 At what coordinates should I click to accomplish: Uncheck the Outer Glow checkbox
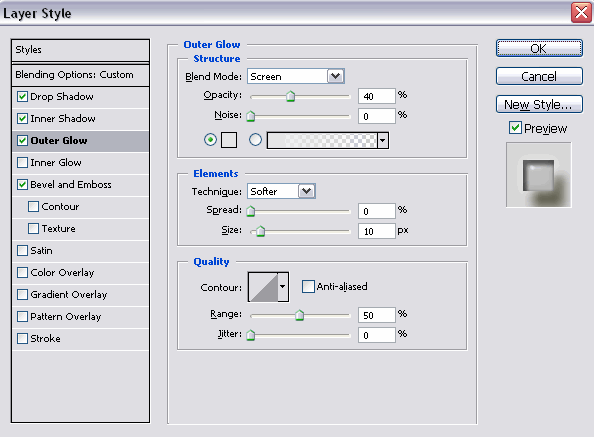(x=22, y=140)
